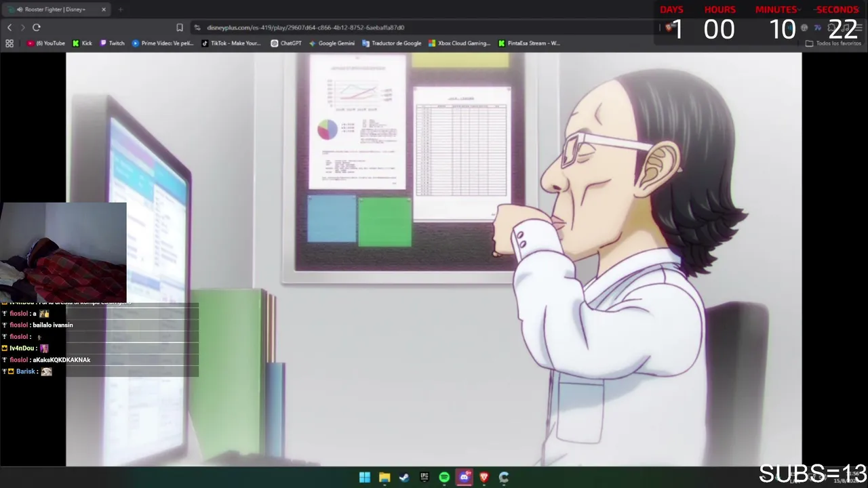The image size is (868, 488).
Task: Open the grey C app on taskbar
Action: coord(504,477)
